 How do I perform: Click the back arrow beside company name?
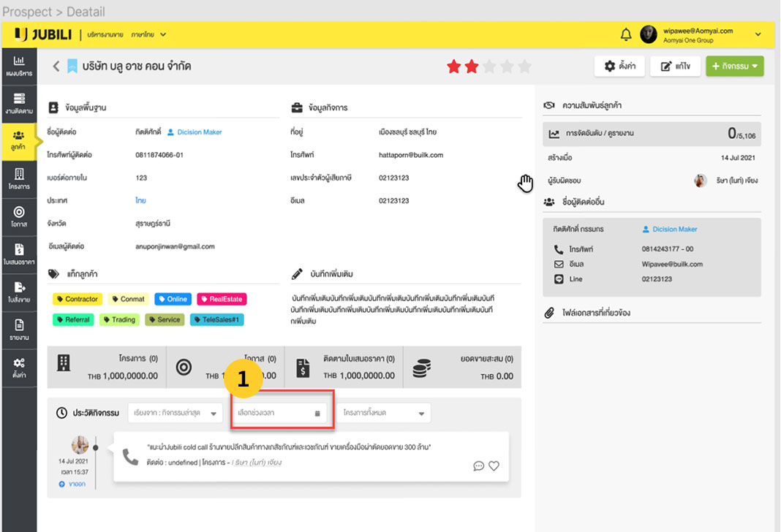click(56, 66)
